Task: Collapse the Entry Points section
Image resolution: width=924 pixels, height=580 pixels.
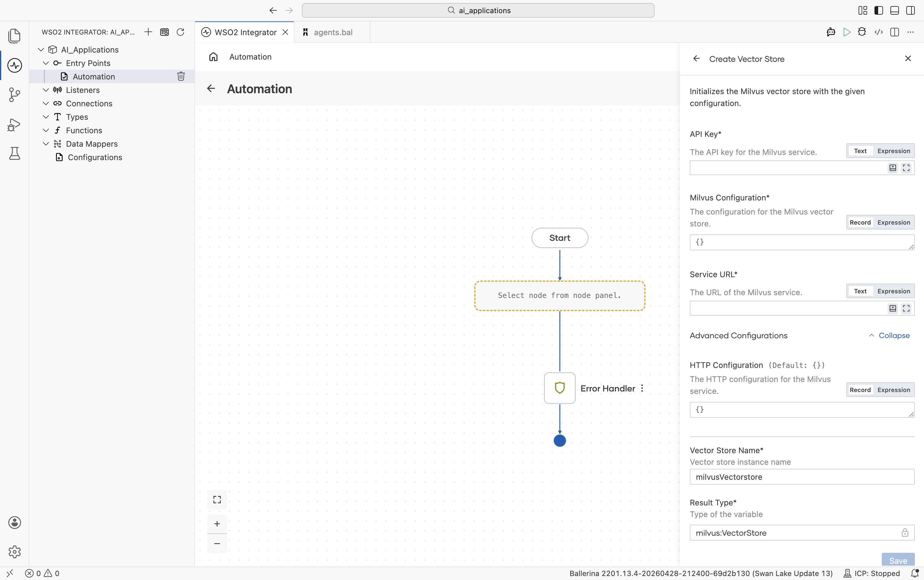Action: (46, 63)
